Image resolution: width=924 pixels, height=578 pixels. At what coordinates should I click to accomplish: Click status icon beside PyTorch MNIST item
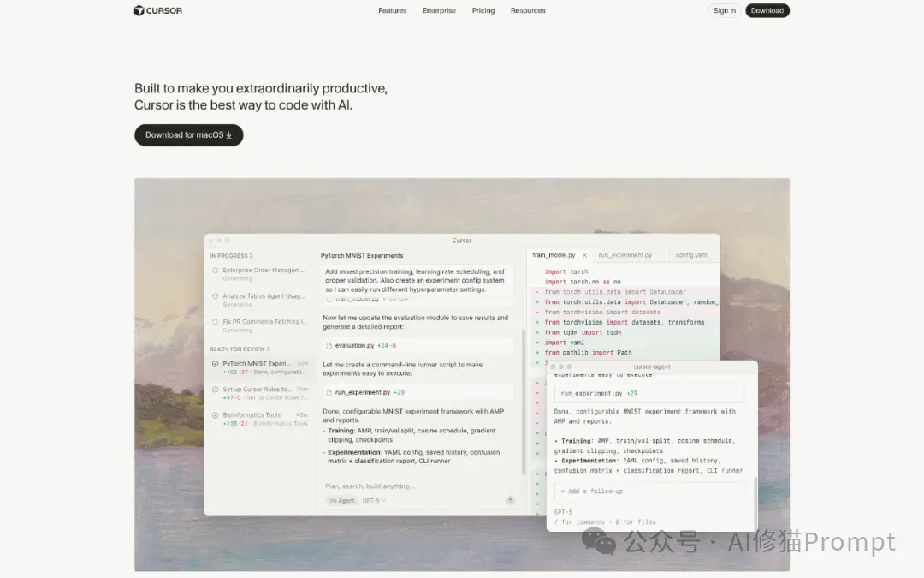215,364
